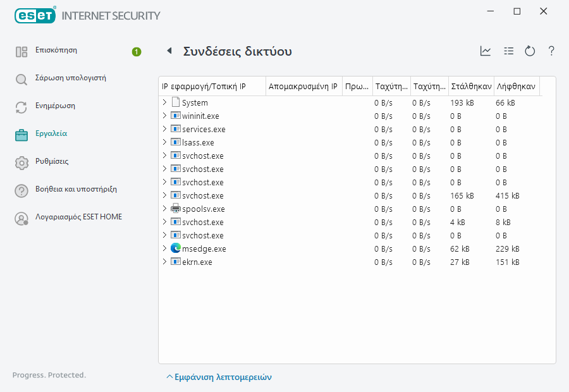Expand the System process row

(166, 102)
